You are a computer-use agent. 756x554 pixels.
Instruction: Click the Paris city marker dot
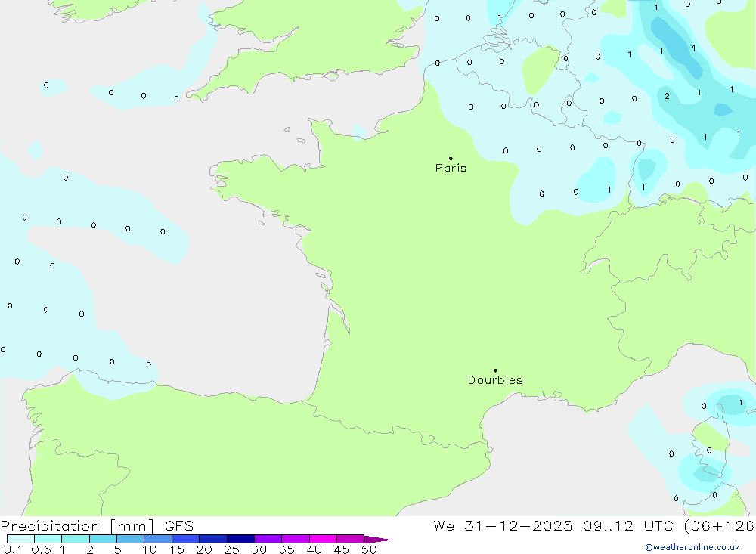tap(451, 158)
